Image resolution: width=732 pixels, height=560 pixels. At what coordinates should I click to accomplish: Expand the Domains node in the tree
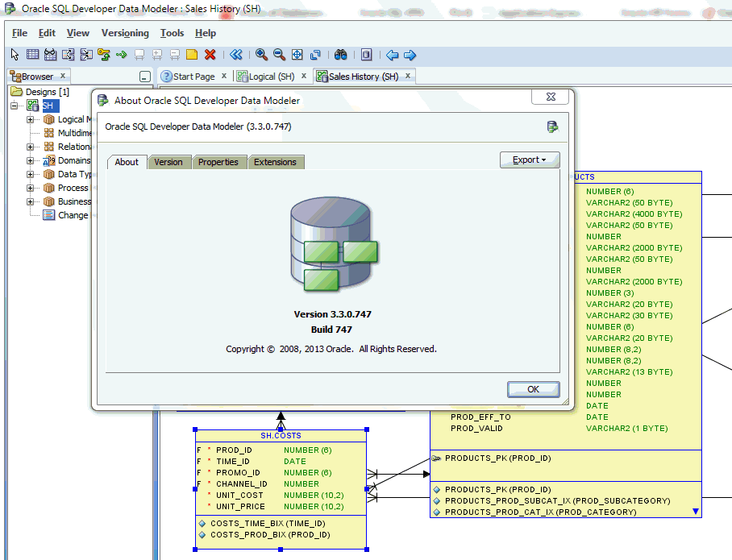(29, 160)
